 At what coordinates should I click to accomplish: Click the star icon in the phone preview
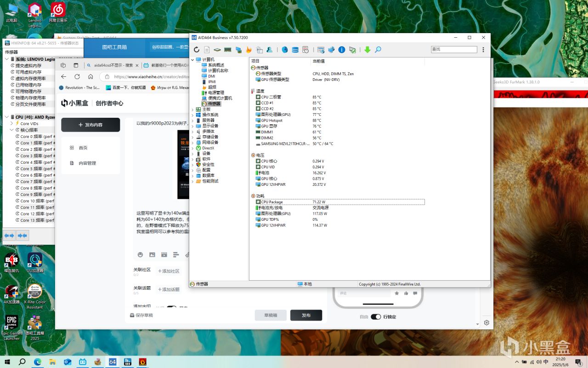tap(397, 293)
